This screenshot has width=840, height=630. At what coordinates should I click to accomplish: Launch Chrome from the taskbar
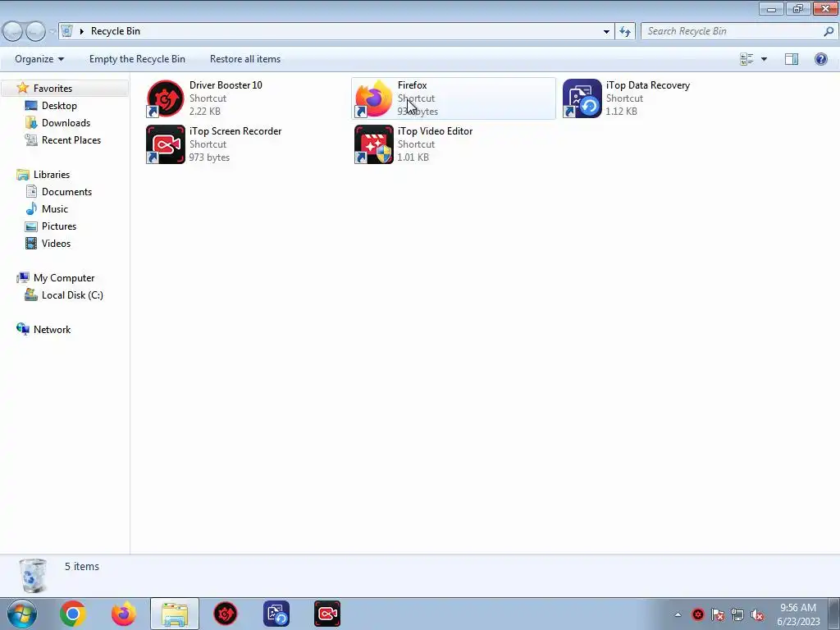click(73, 614)
